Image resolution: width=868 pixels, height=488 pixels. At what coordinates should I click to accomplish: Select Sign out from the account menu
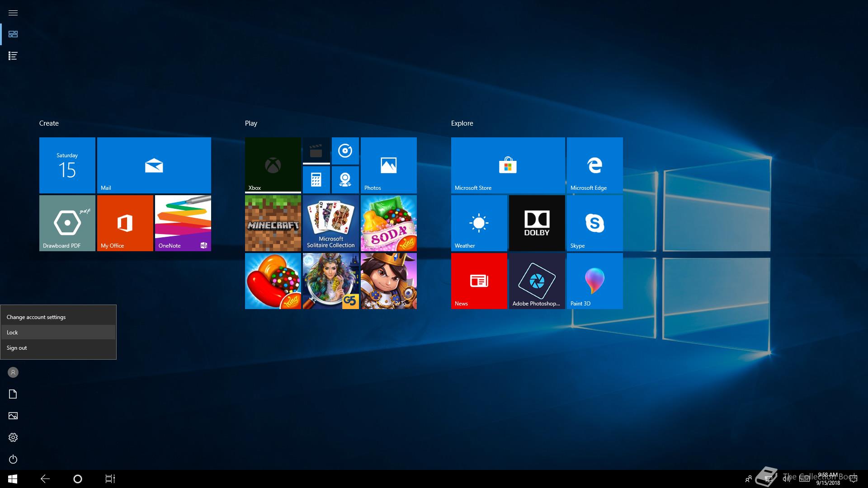(x=58, y=348)
